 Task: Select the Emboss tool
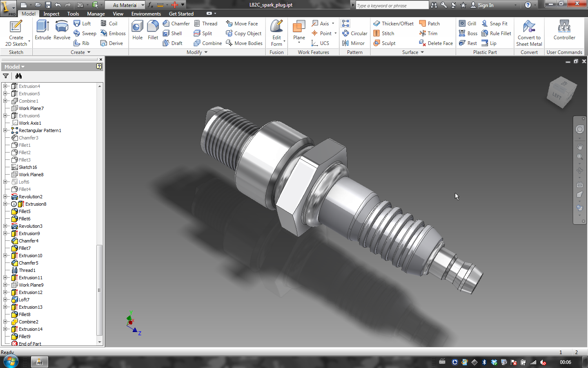point(113,34)
